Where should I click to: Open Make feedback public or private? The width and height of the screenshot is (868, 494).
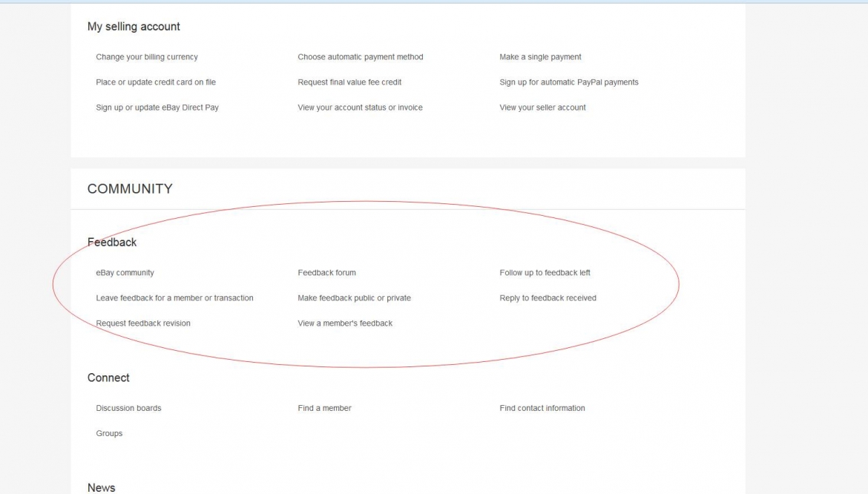coord(354,298)
